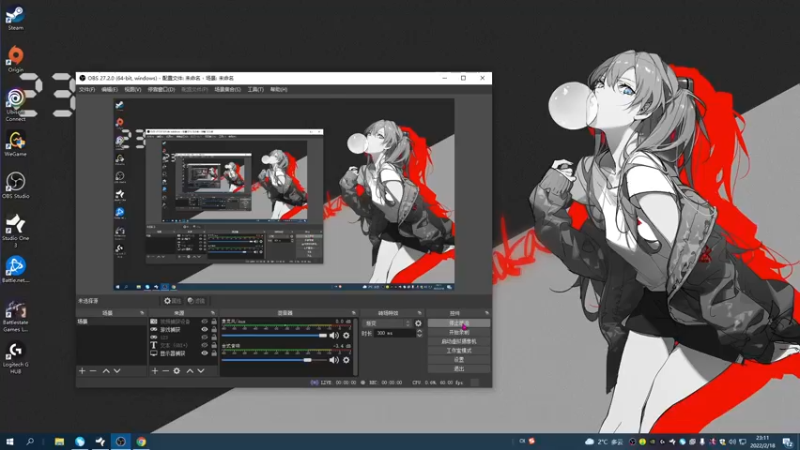Viewport: 800px width, 450px height.
Task: Click the transition duration 300 ms field
Action: point(394,333)
